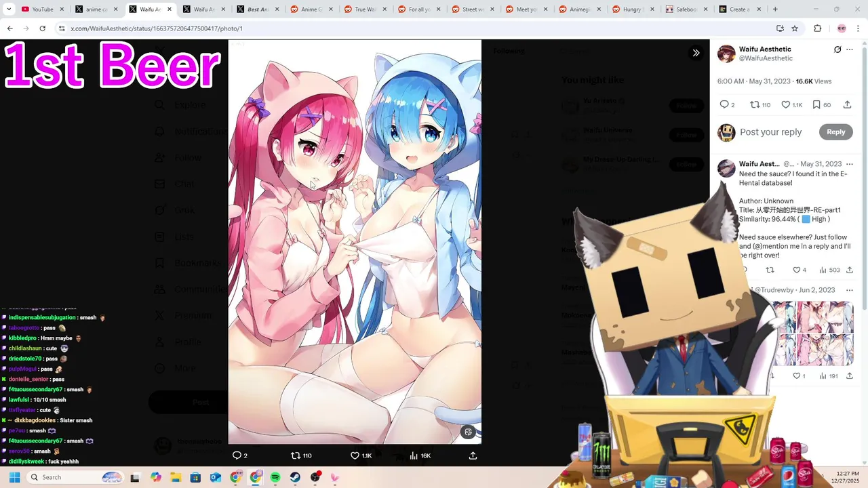Open Outlook from the taskbar

(x=216, y=477)
